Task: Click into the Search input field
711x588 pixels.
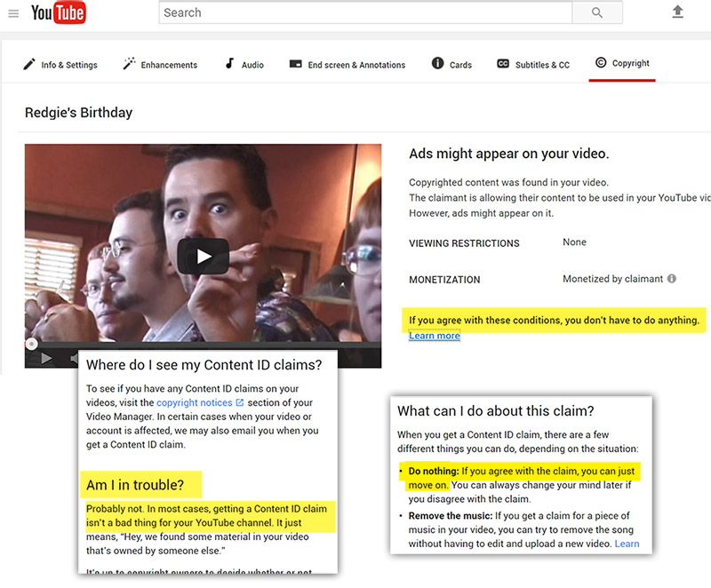Action: (365, 12)
